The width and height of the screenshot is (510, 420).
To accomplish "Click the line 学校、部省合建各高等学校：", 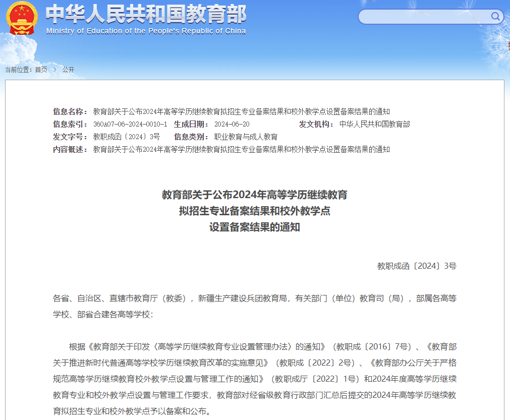I will click(103, 314).
